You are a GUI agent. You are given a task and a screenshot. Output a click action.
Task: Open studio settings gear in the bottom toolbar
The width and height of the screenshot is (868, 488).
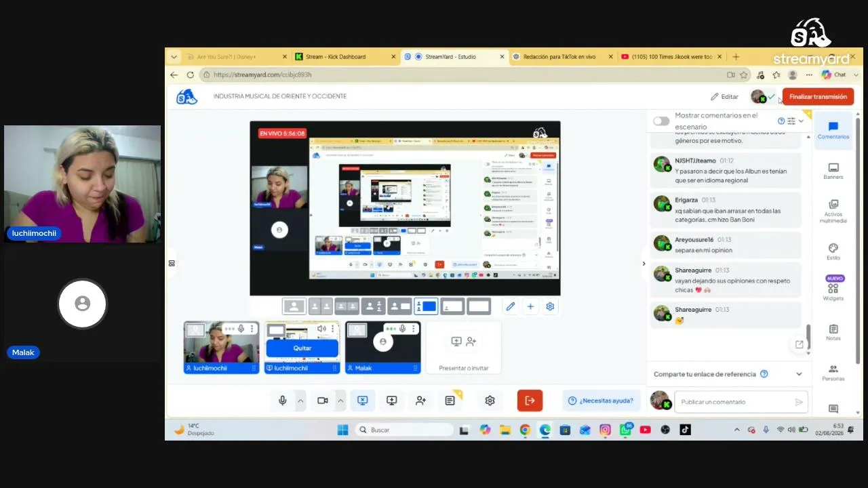coord(490,401)
